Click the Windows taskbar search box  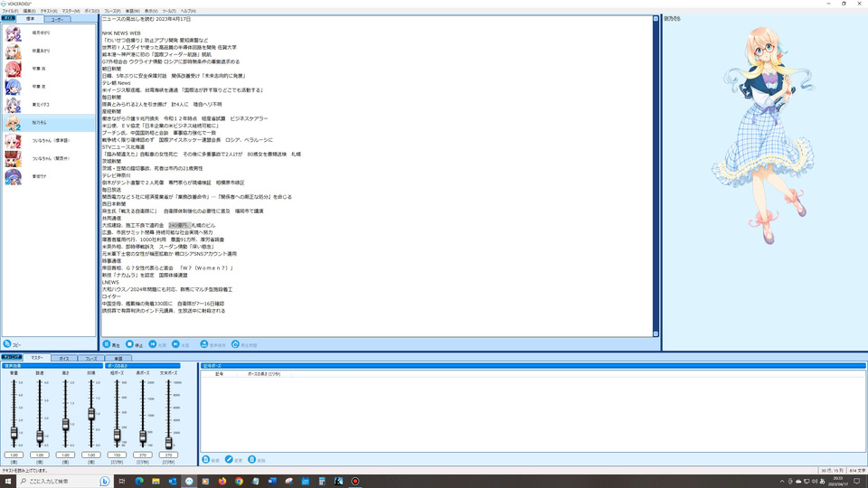[x=63, y=482]
